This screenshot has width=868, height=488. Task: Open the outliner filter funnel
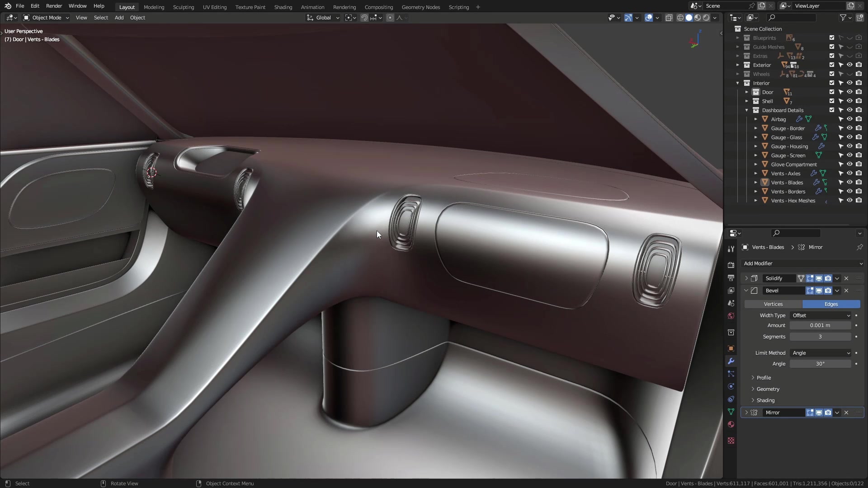click(x=843, y=18)
